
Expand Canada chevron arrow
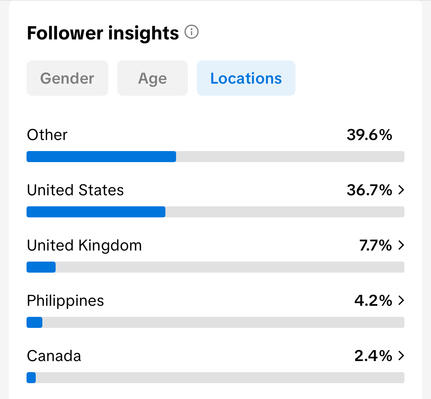401,356
